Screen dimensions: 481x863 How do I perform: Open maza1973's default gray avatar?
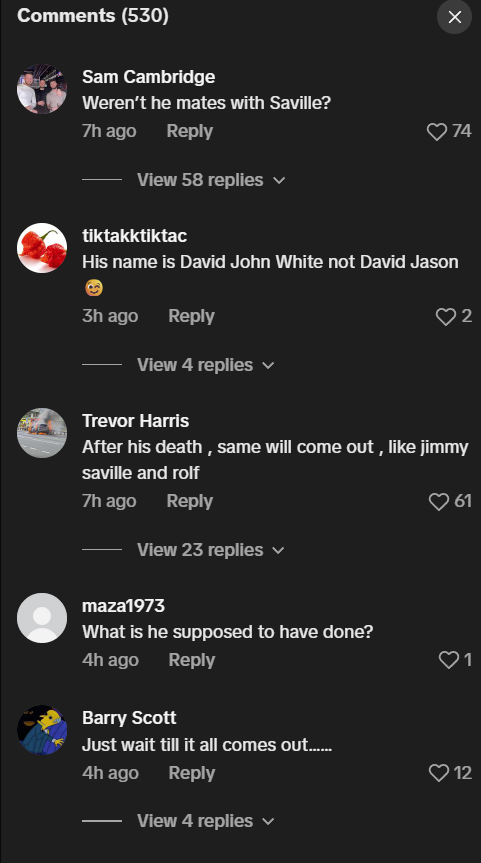42,618
